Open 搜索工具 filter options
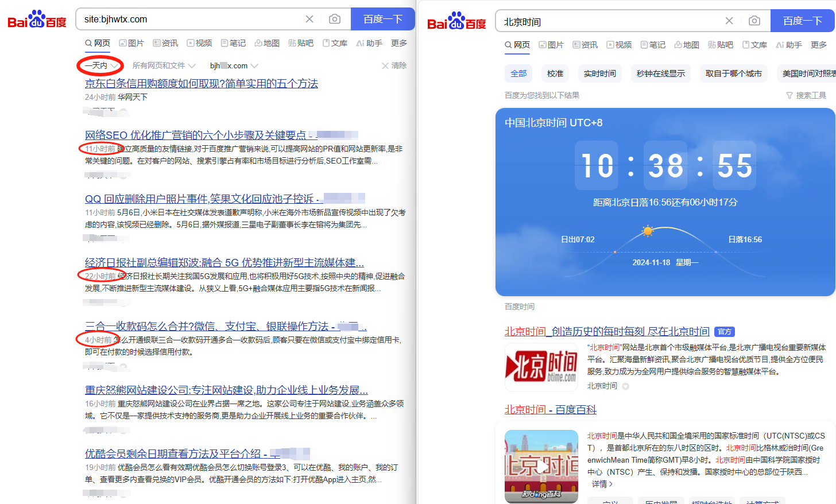The width and height of the screenshot is (836, 504). (x=806, y=95)
